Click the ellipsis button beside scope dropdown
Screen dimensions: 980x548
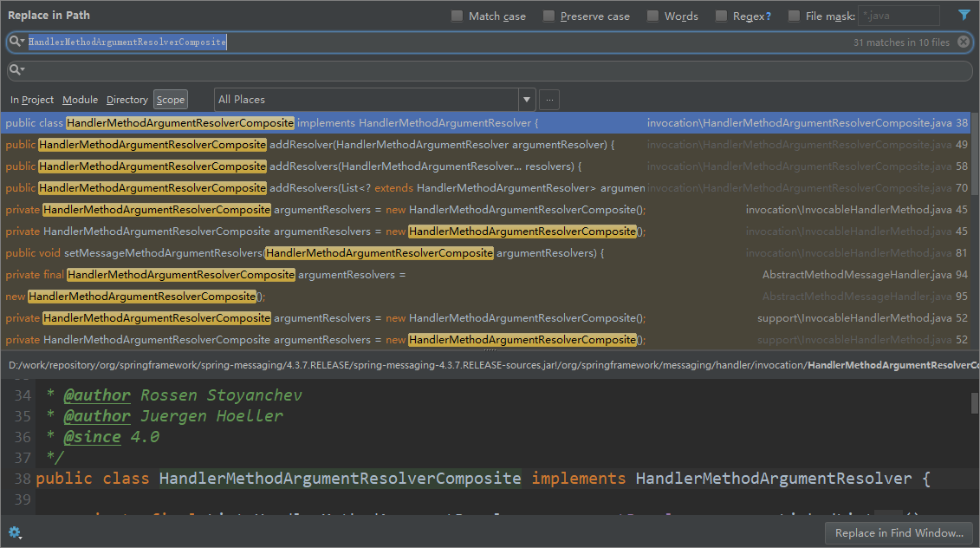click(548, 100)
